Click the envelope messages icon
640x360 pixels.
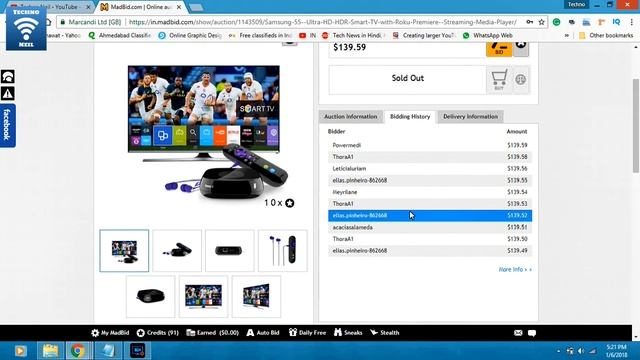click(518, 333)
